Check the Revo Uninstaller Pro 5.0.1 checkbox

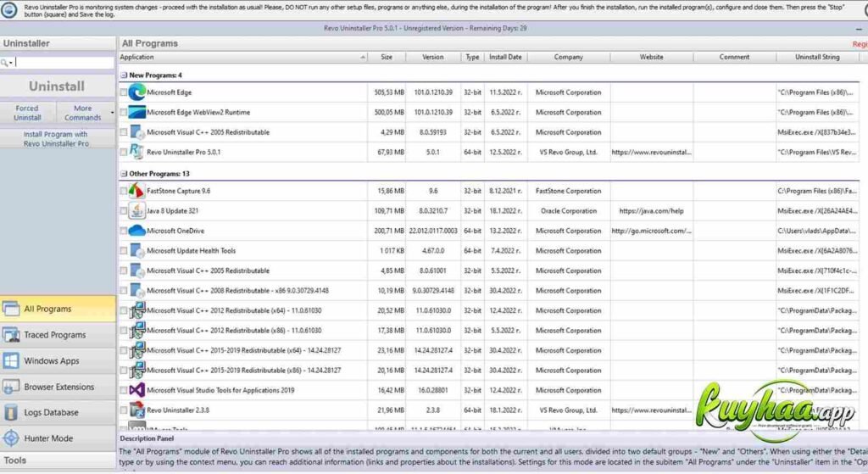pos(124,152)
